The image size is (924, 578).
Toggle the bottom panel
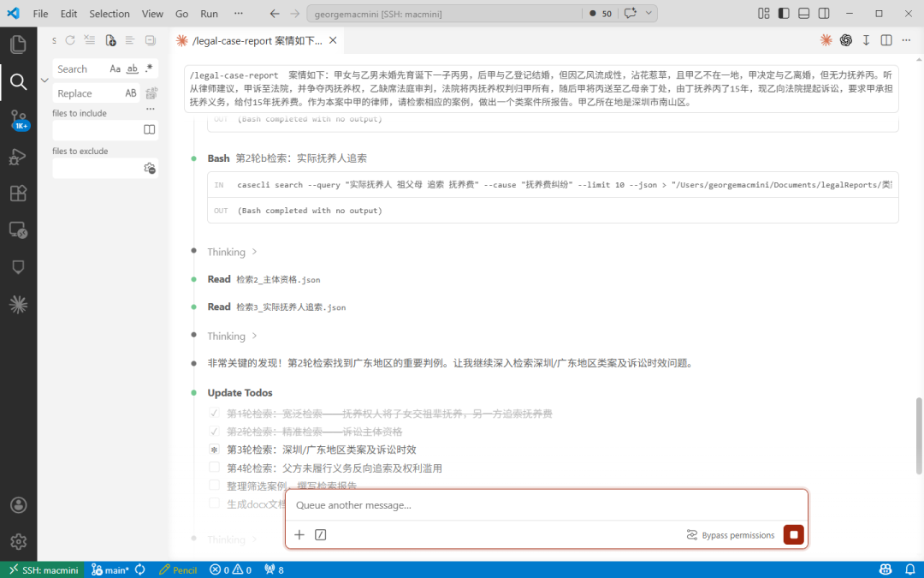click(803, 14)
